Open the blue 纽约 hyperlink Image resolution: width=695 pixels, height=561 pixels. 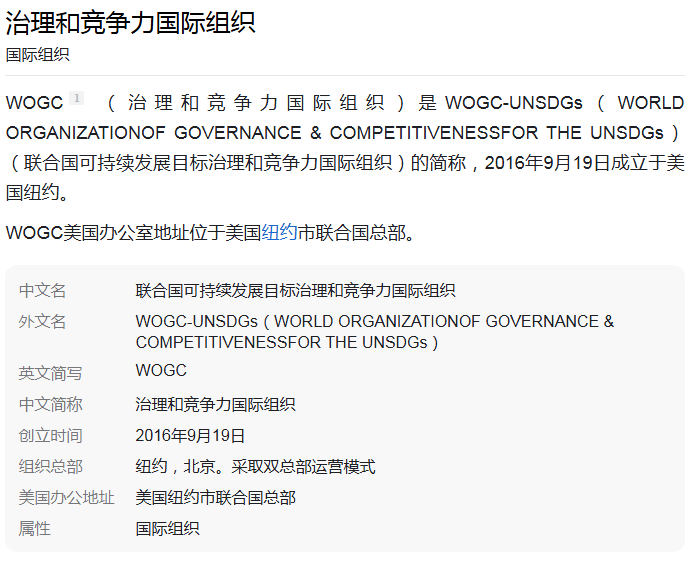(279, 233)
